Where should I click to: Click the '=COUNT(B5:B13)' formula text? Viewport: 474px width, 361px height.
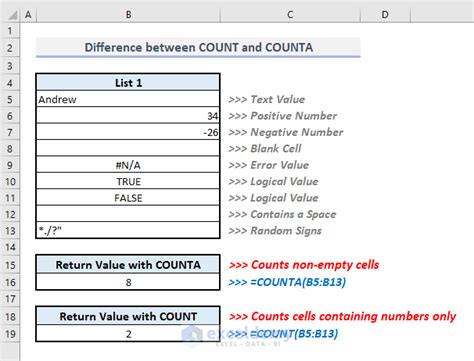click(x=294, y=334)
